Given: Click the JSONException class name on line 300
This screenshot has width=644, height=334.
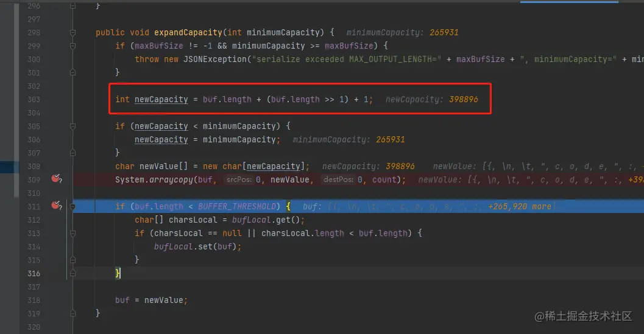Looking at the screenshot, I should 215,59.
